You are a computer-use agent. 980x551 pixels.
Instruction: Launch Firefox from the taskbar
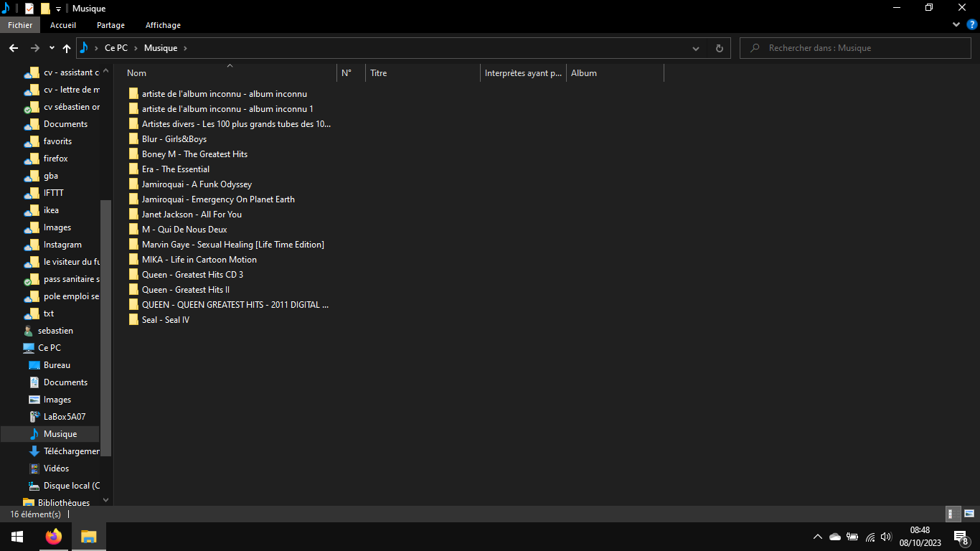(54, 537)
